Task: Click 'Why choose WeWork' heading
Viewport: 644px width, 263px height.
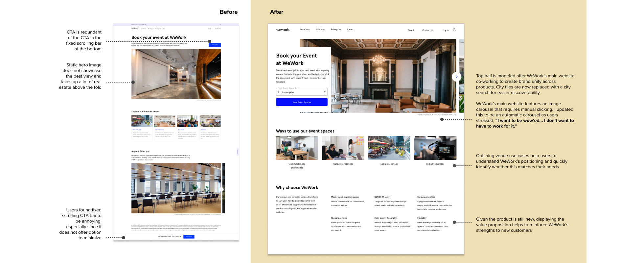Action: [x=297, y=187]
